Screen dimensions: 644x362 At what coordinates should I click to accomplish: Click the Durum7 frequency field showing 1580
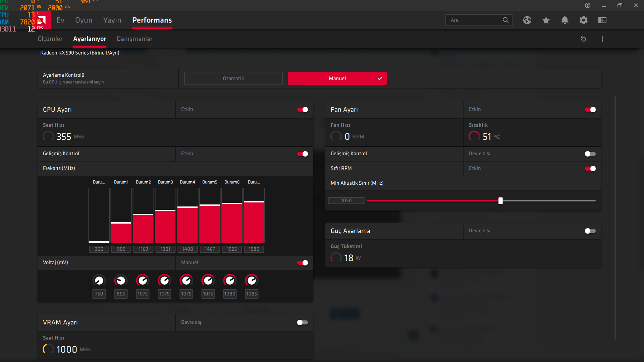[254, 249]
